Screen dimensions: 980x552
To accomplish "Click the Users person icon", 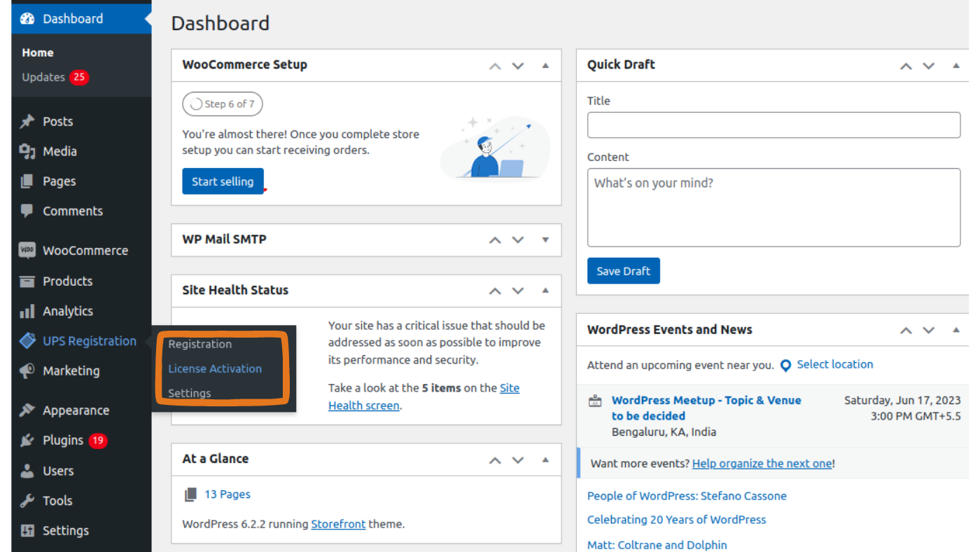I will click(x=27, y=471).
